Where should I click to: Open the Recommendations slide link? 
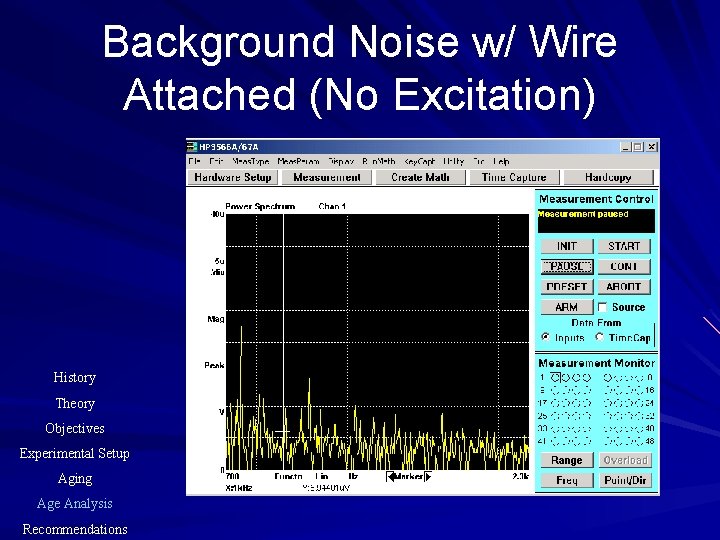75,529
